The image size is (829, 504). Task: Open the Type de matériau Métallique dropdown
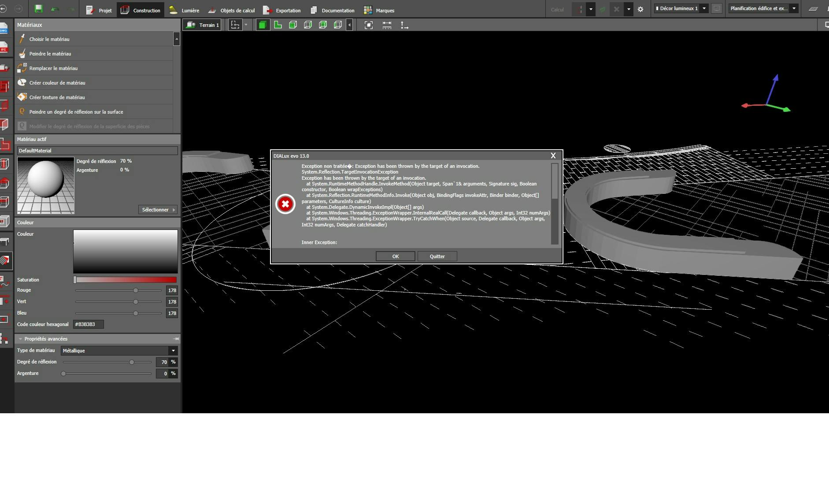coord(119,351)
